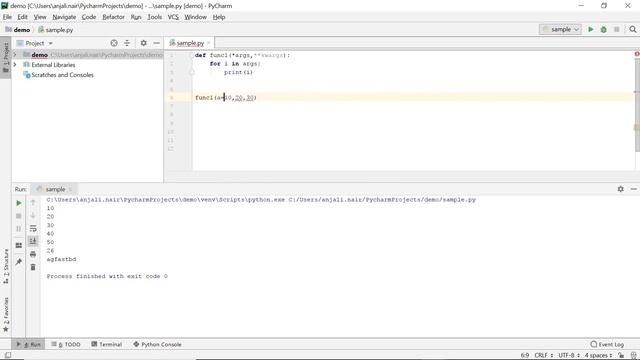Click sample.py breadcrumb in navigation bar
The image size is (640, 360).
[x=56, y=30]
